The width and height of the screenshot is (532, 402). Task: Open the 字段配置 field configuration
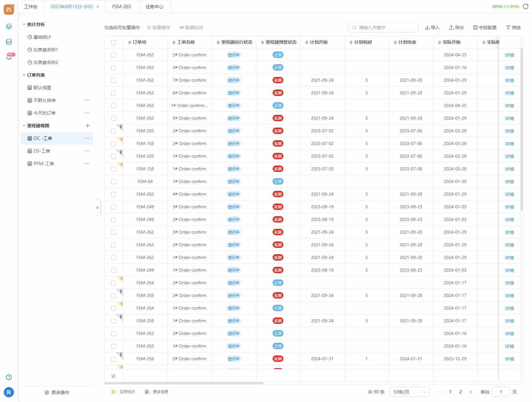pos(485,28)
